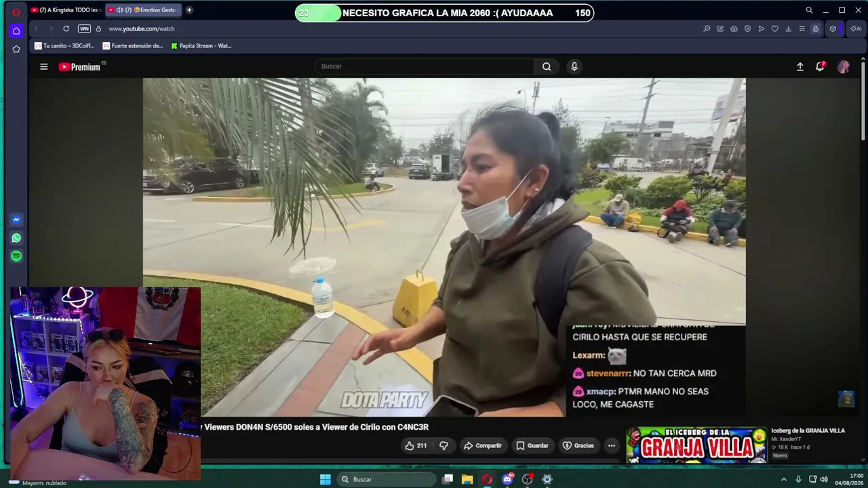Go forward to the next page
The width and height of the screenshot is (868, 488).
point(50,28)
